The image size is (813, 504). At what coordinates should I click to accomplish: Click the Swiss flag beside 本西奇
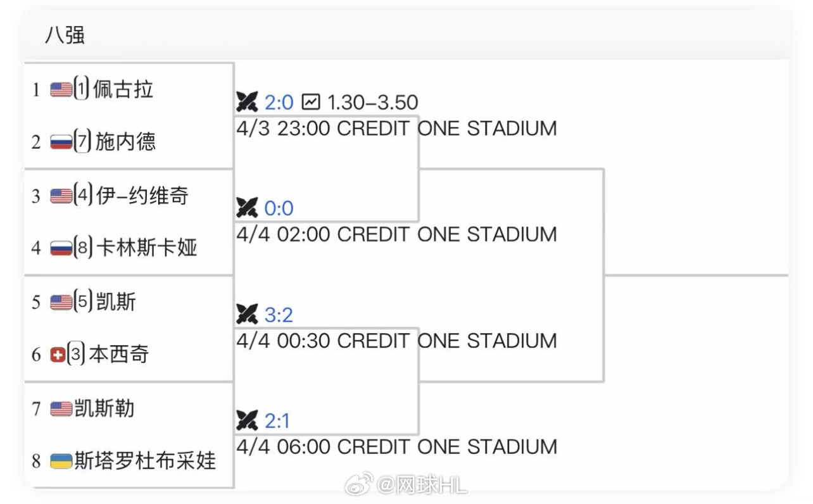coord(58,355)
